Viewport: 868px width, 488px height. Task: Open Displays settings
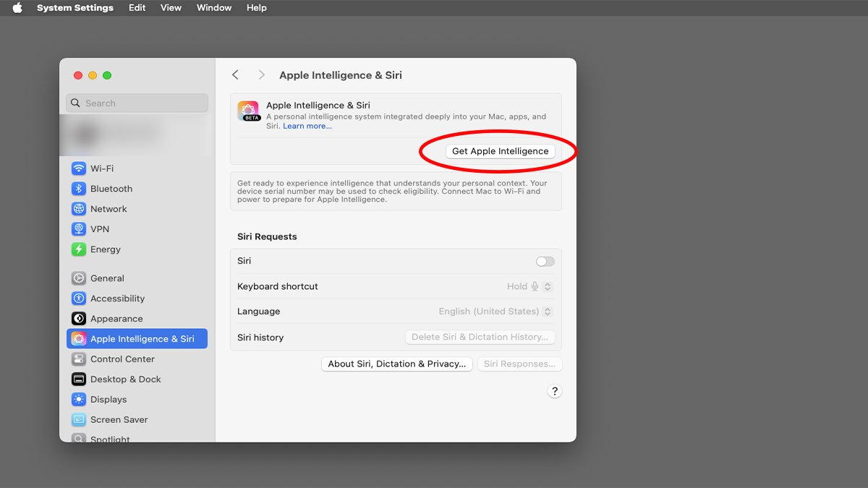(137, 400)
